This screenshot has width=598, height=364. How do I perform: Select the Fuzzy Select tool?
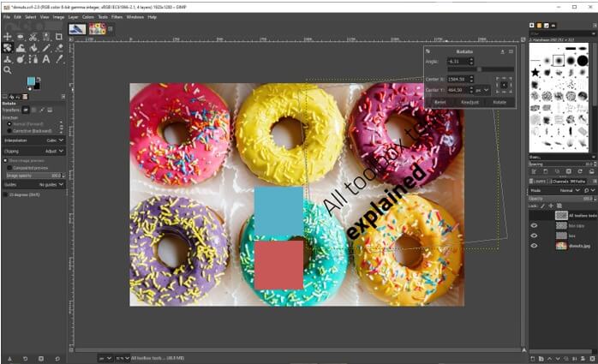coord(46,37)
